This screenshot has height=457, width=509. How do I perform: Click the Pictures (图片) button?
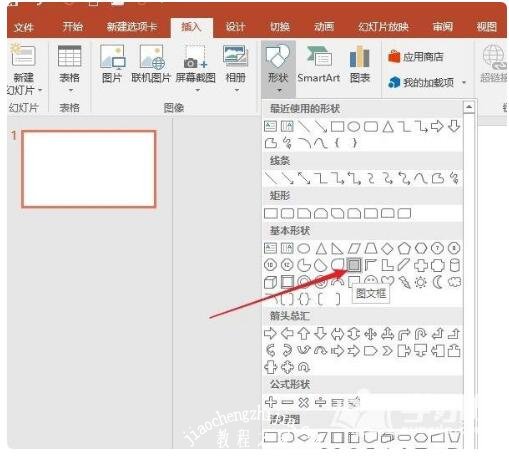coord(112,64)
